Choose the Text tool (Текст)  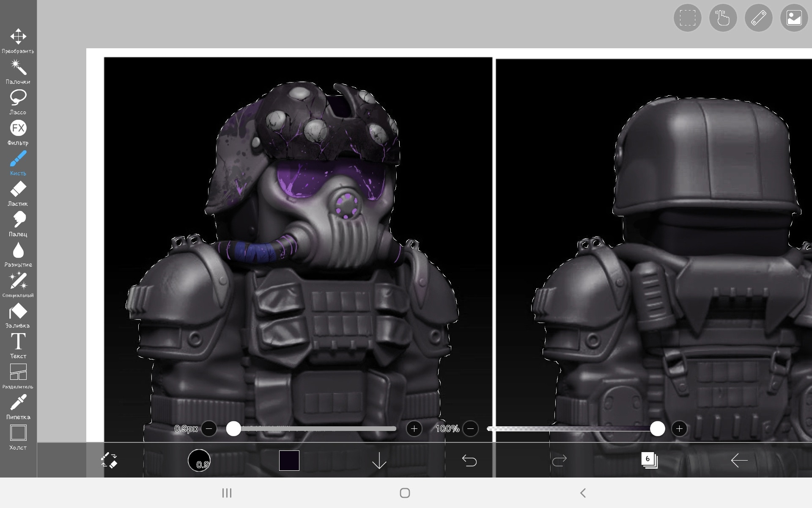(18, 346)
